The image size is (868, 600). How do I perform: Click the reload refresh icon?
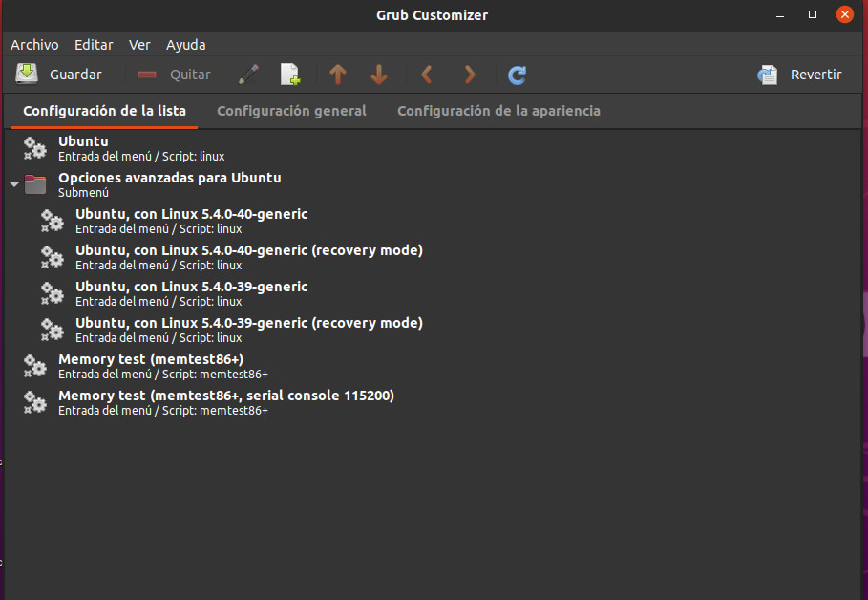point(518,75)
